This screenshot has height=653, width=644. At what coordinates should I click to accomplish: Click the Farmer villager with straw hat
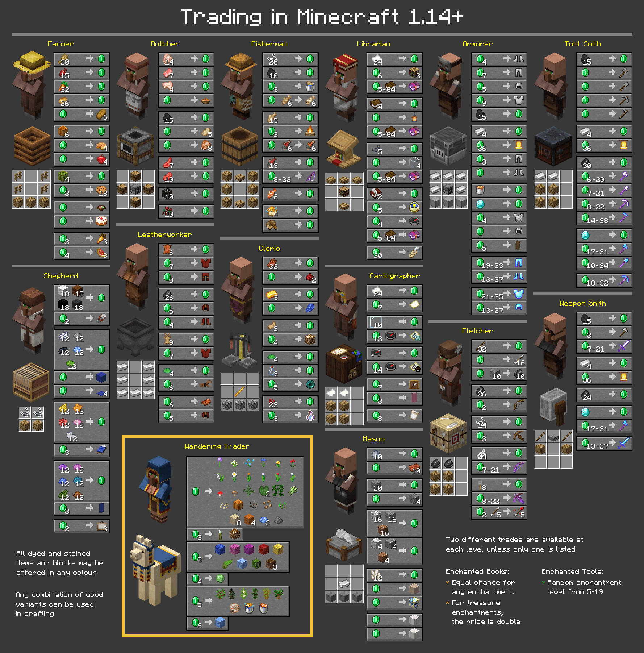click(x=32, y=85)
